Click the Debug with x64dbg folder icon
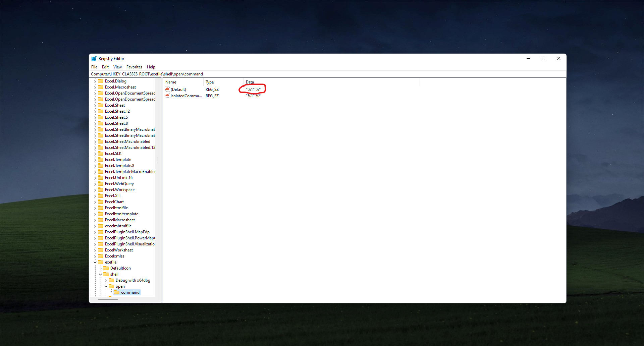The width and height of the screenshot is (644, 346). click(x=111, y=280)
